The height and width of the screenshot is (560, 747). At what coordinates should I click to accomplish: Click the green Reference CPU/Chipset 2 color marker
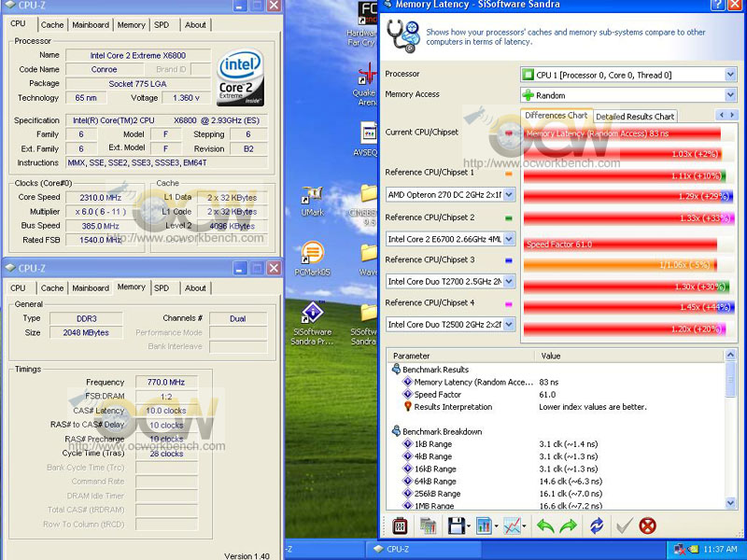508,218
